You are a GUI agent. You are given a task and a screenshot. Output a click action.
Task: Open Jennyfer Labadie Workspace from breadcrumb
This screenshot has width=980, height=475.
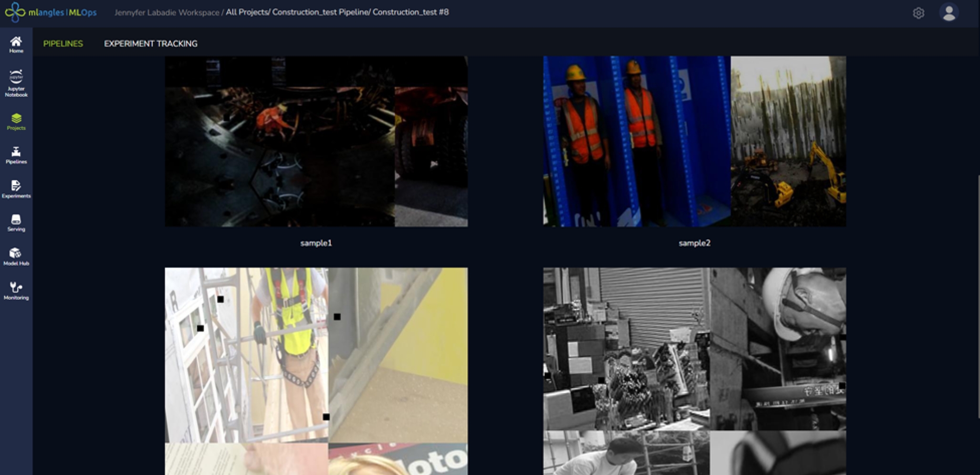point(167,13)
